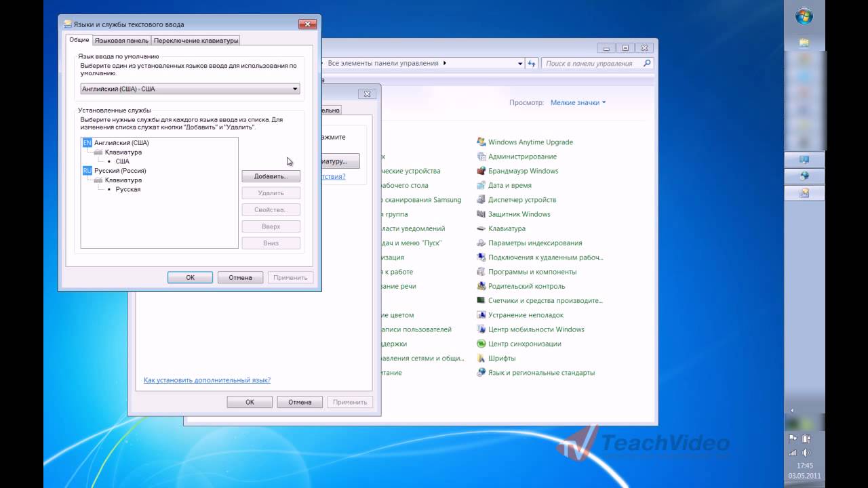
Task: Click the keyboard icon under Русский (Россия)
Action: pos(98,180)
